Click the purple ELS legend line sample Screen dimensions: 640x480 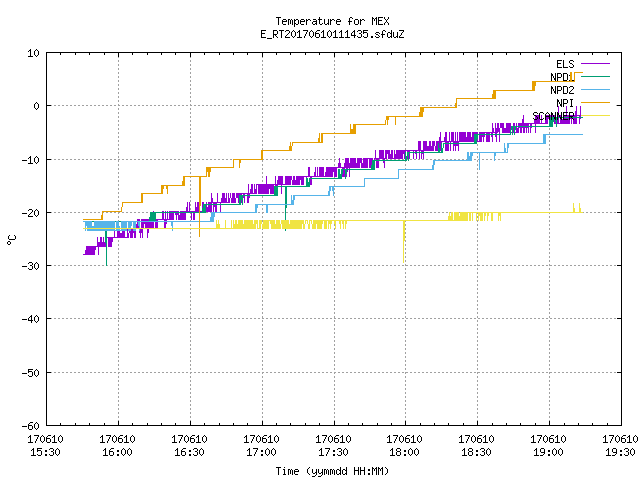click(595, 64)
